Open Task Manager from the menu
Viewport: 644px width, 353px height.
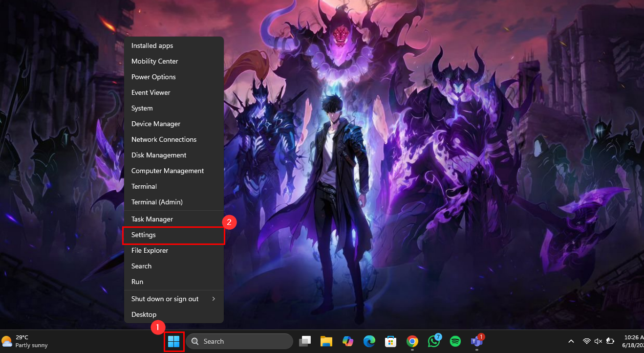(152, 220)
